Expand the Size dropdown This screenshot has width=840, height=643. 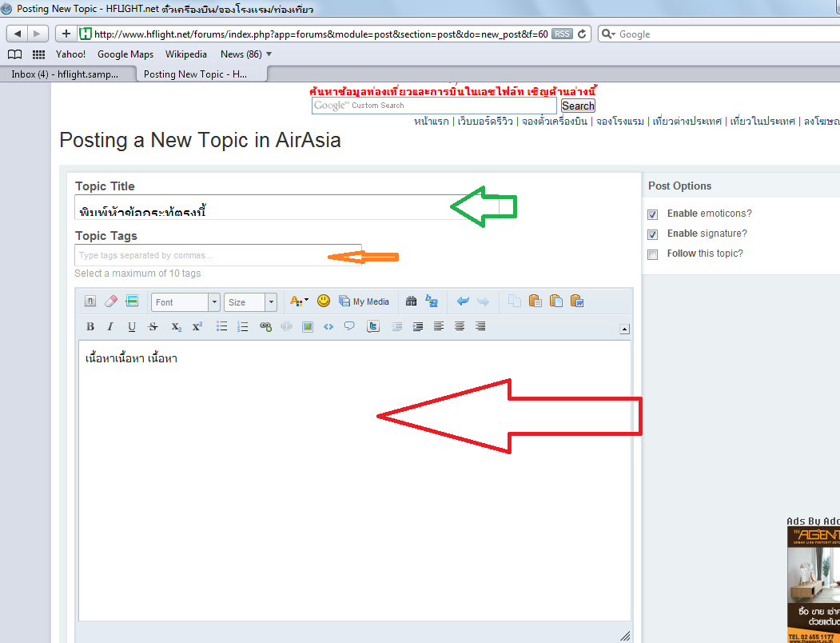250,302
